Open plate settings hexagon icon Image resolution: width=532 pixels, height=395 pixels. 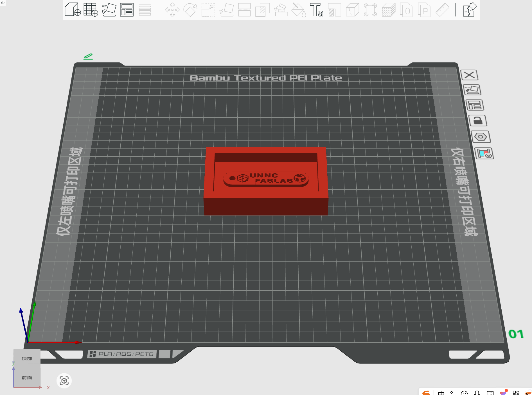point(481,137)
